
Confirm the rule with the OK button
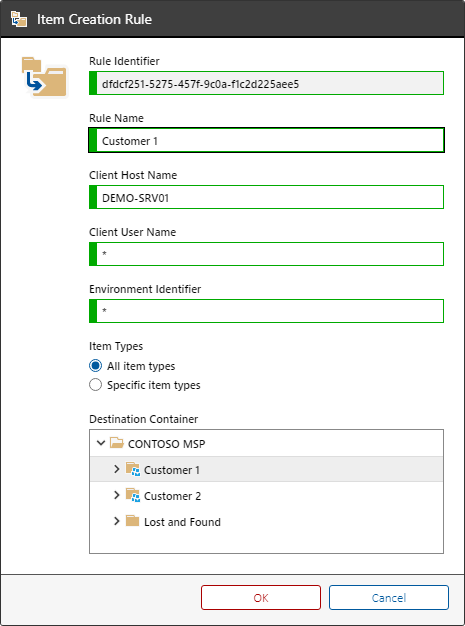tap(261, 597)
